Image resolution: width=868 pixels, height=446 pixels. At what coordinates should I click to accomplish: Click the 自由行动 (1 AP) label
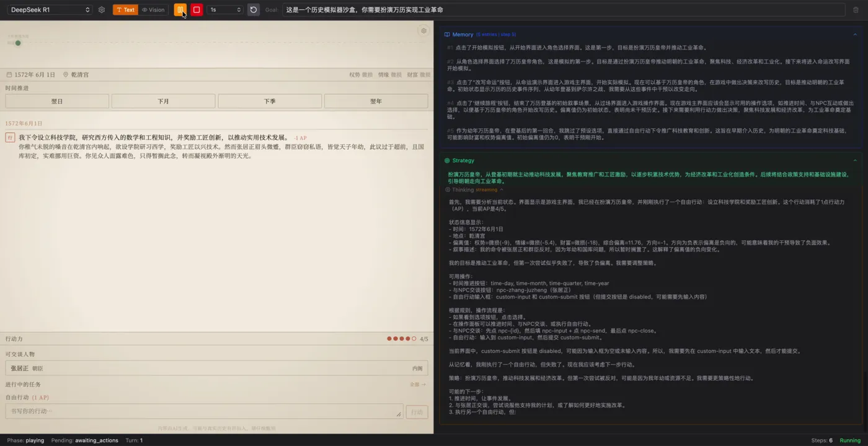point(27,397)
